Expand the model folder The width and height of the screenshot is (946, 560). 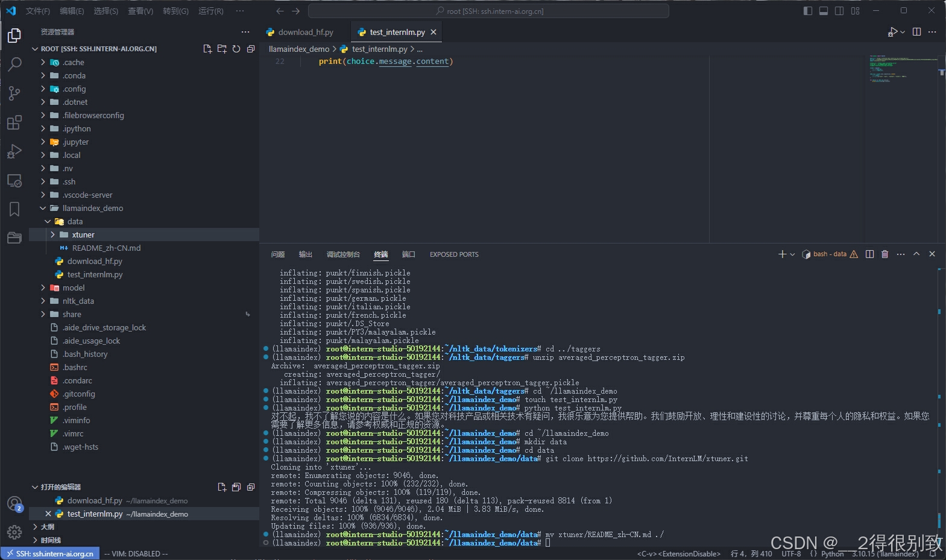pos(43,288)
